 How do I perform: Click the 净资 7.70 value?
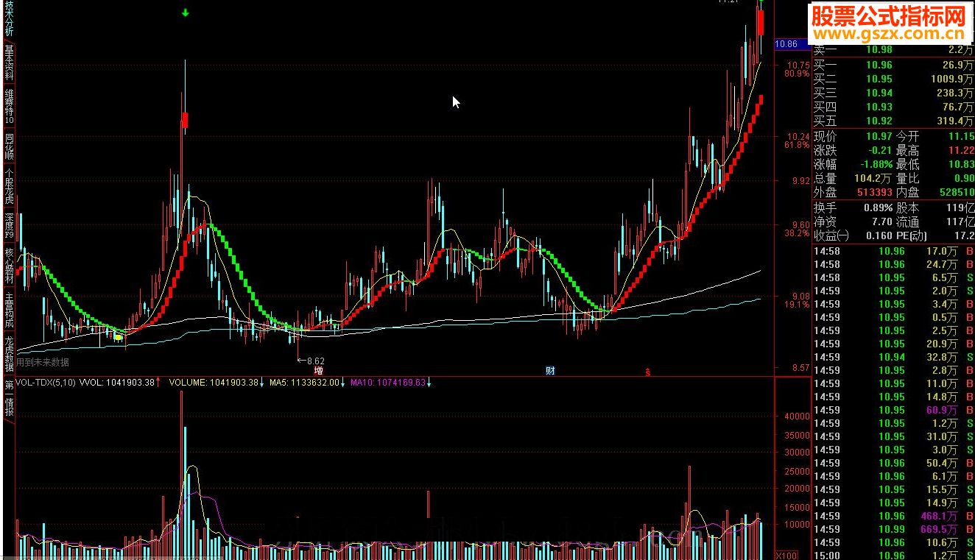(882, 221)
